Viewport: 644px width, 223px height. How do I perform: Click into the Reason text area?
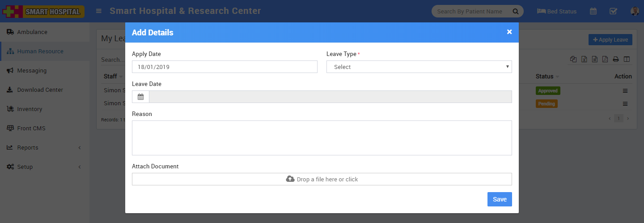click(322, 138)
